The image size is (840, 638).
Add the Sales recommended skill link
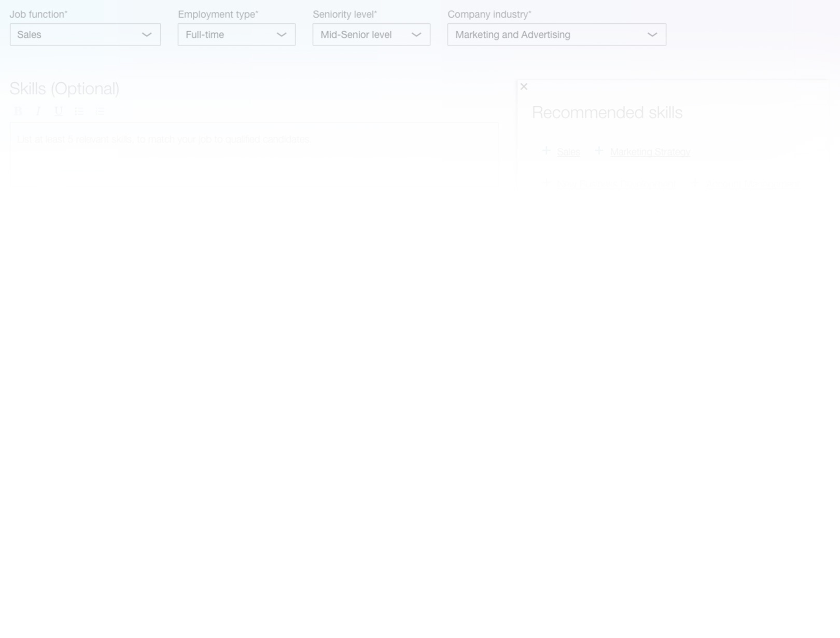[x=568, y=152]
